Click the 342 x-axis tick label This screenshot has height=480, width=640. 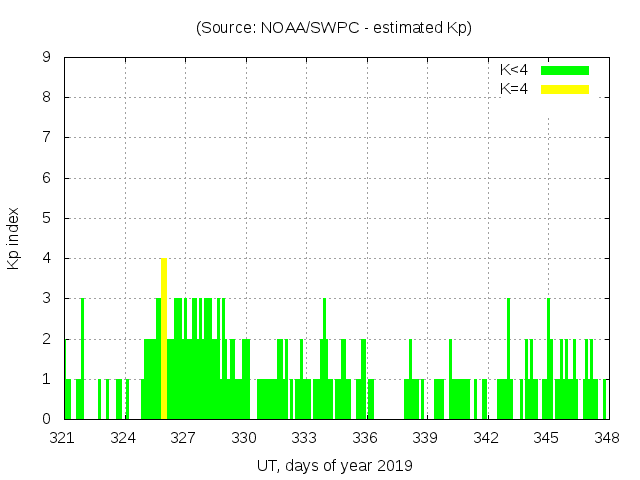click(486, 438)
